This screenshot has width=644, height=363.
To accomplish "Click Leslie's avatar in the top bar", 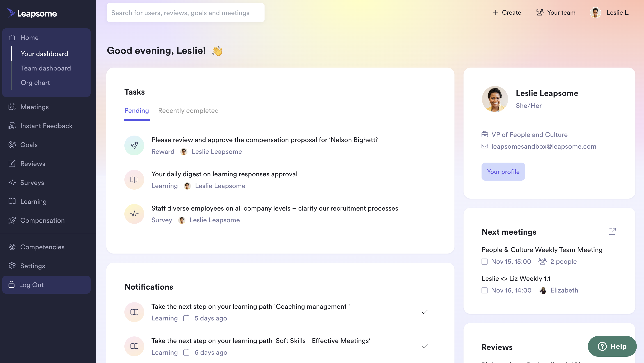I will click(596, 12).
